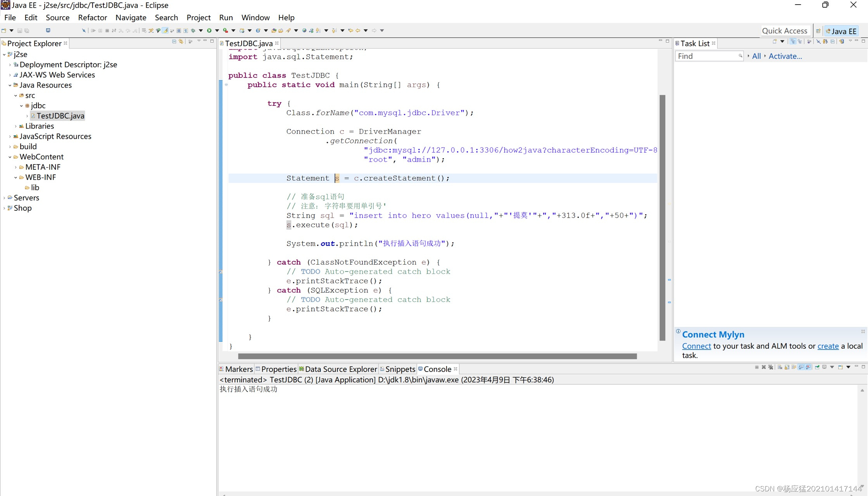
Task: Click Search flashlight icon in toolbar
Action: (x=288, y=31)
